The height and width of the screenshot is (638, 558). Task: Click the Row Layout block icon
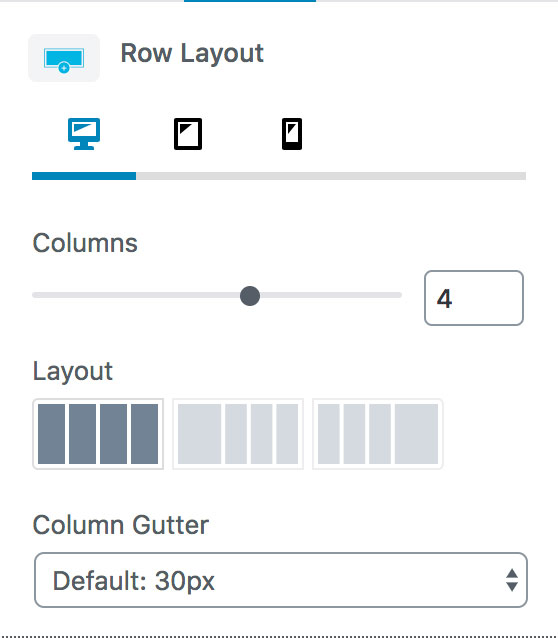pos(64,58)
